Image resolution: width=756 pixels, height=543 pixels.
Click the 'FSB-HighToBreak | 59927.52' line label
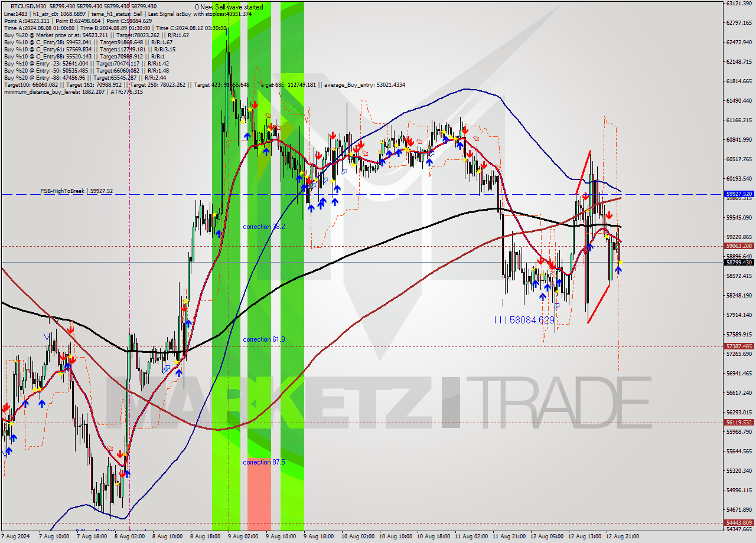click(x=76, y=191)
